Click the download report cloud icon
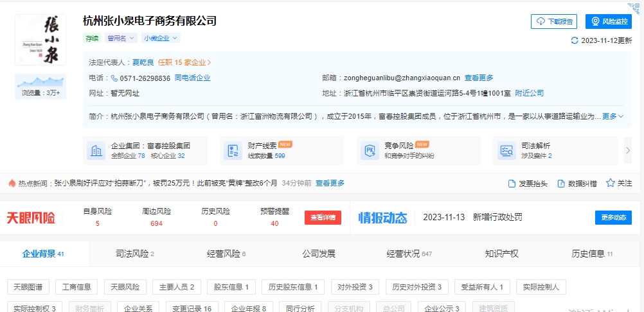 point(541,21)
